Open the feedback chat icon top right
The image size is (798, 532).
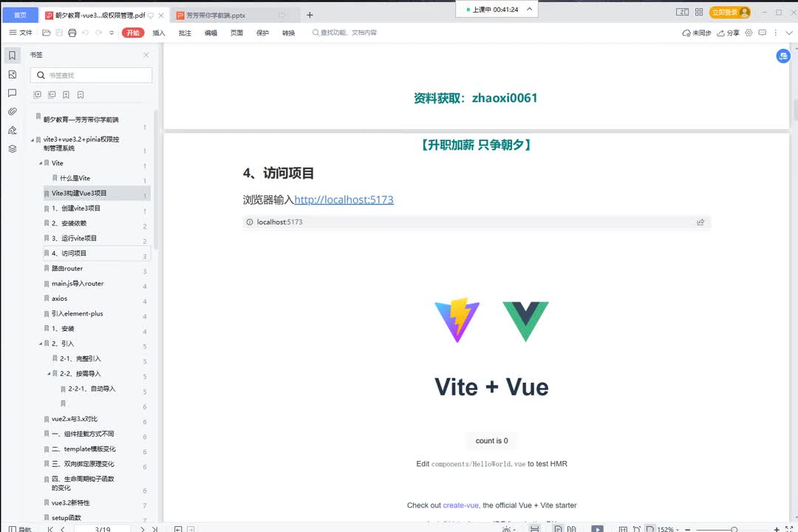point(763,33)
